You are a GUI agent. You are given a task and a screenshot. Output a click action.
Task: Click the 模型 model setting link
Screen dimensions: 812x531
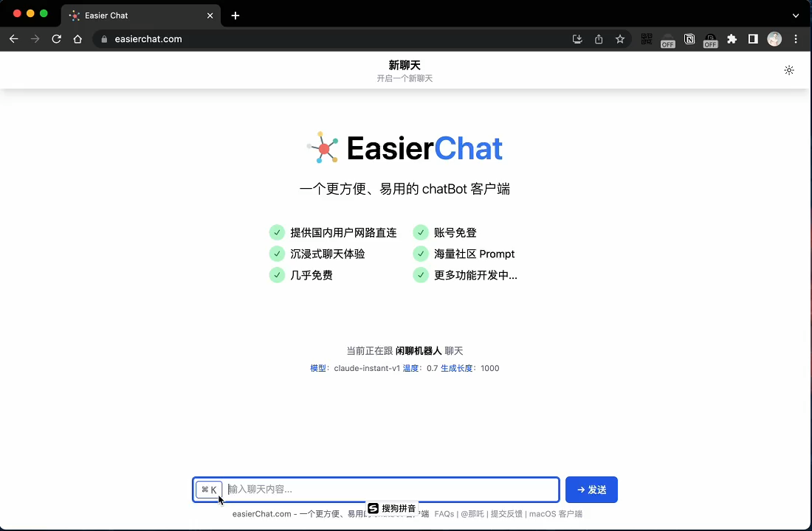[x=318, y=369]
